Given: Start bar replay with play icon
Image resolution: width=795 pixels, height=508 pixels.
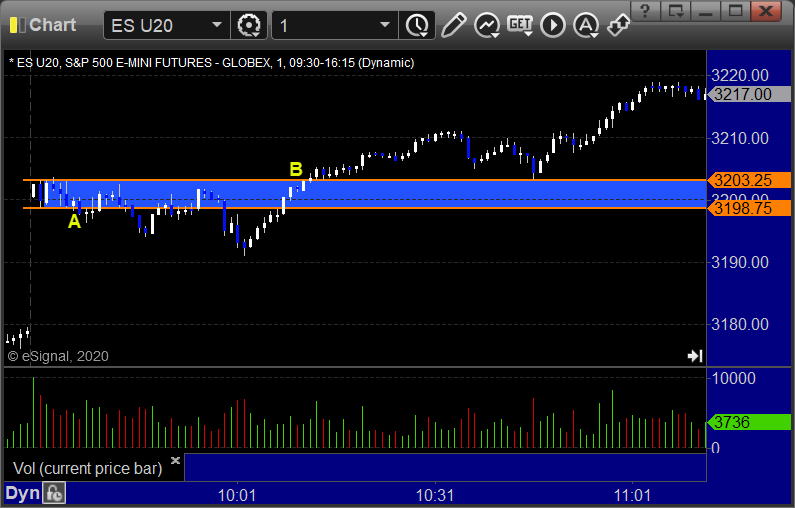Looking at the screenshot, I should [x=553, y=25].
